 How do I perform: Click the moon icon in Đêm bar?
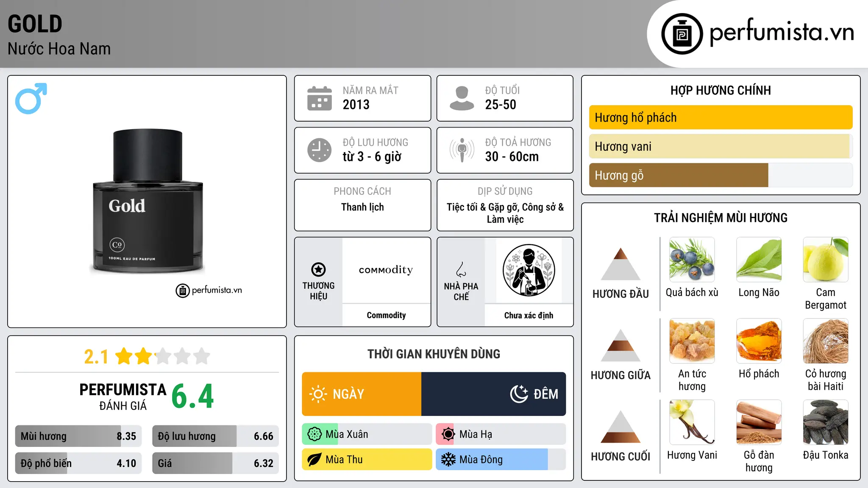pos(519,394)
